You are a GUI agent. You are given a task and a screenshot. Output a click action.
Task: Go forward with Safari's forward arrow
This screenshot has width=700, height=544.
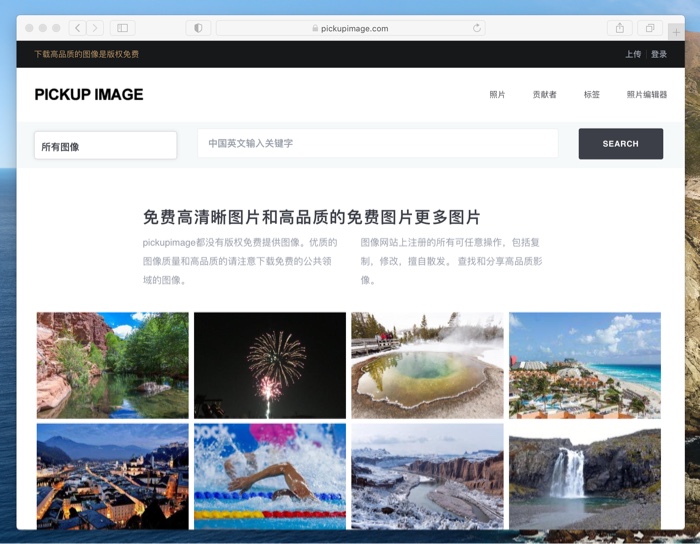click(x=95, y=28)
